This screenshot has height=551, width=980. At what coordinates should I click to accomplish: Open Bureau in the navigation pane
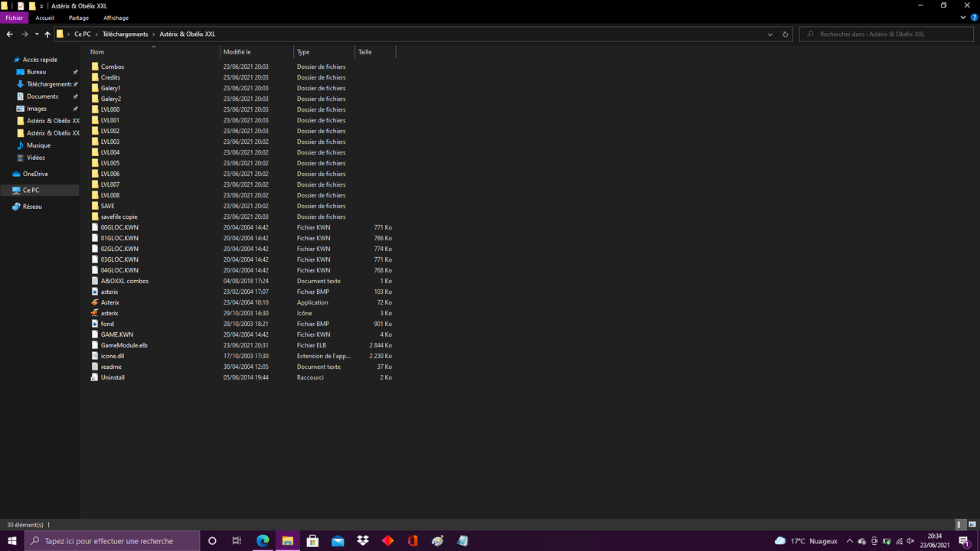(x=36, y=72)
